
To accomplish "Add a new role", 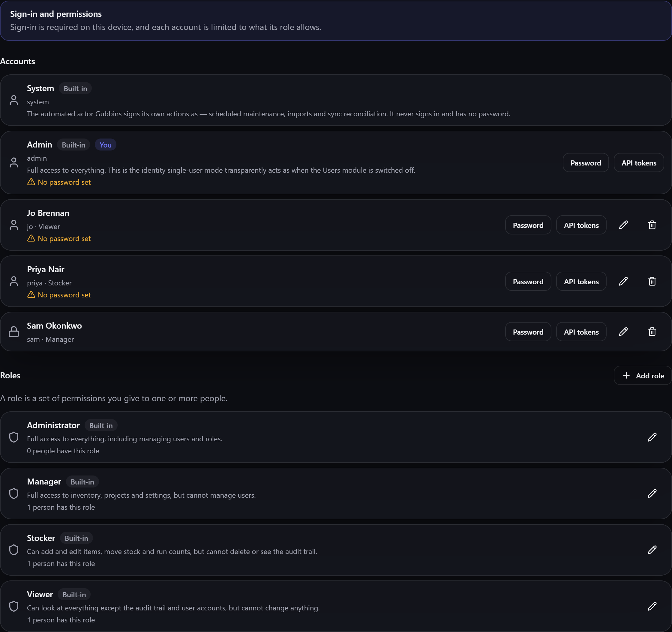I will point(643,376).
